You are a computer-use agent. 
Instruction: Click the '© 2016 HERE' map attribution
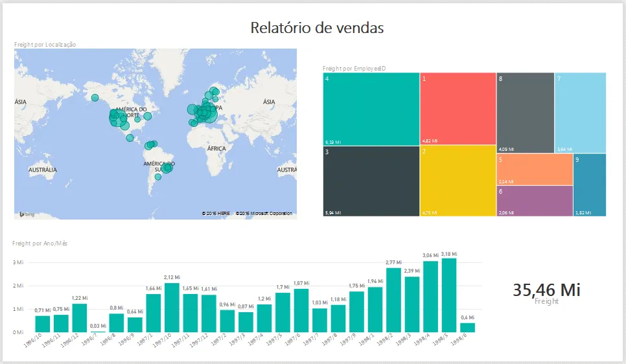(216, 214)
